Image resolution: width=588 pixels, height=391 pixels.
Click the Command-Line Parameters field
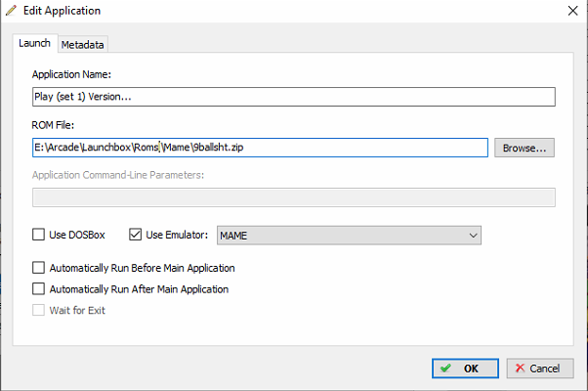click(294, 197)
